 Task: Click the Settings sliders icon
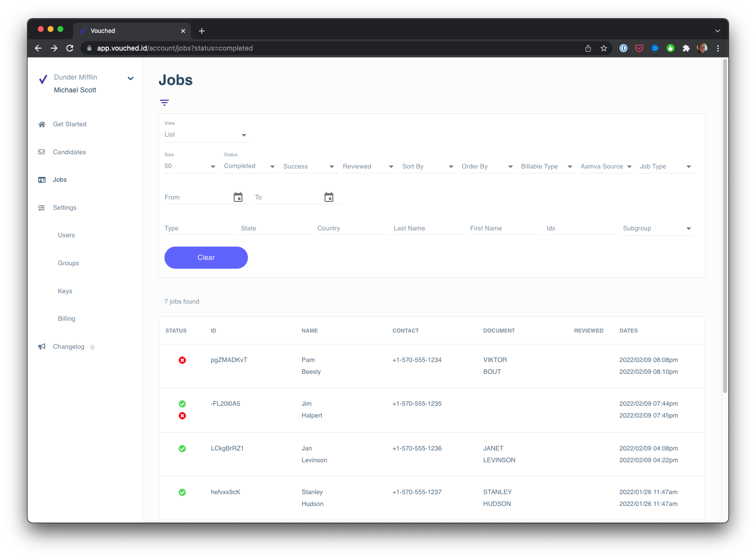click(42, 208)
